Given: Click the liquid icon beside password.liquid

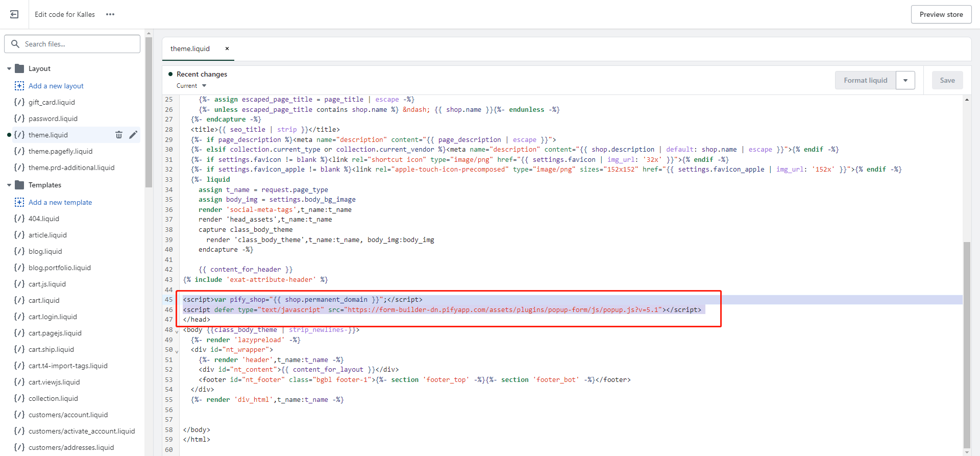Looking at the screenshot, I should [x=19, y=118].
